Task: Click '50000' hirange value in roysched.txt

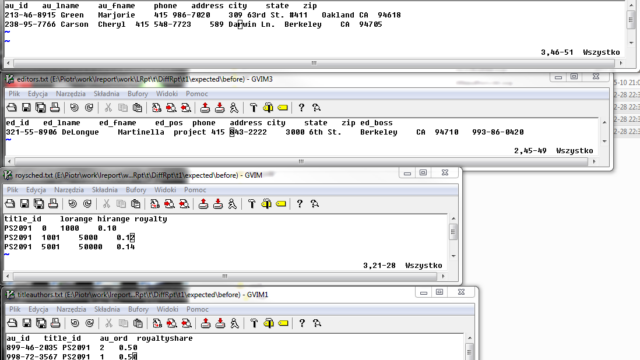Action: (91, 247)
